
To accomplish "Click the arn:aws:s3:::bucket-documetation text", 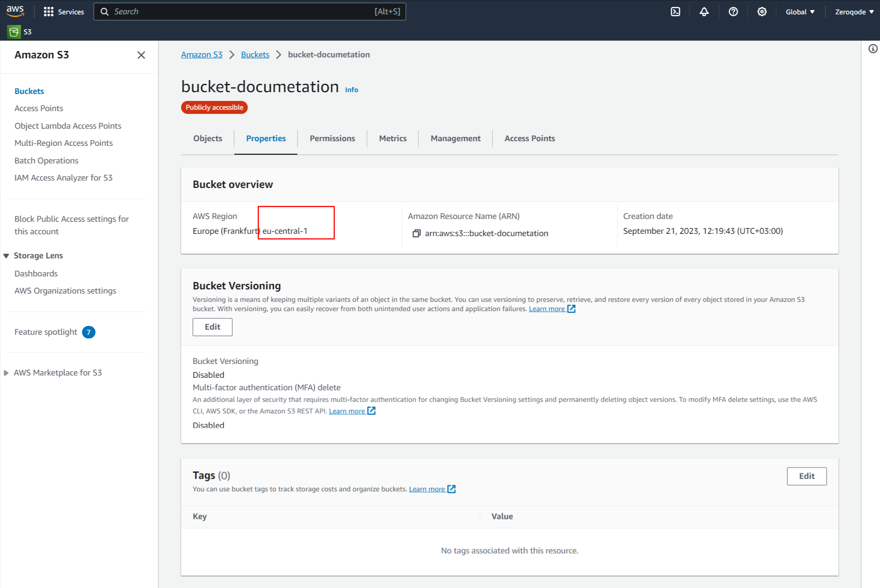I will click(487, 233).
